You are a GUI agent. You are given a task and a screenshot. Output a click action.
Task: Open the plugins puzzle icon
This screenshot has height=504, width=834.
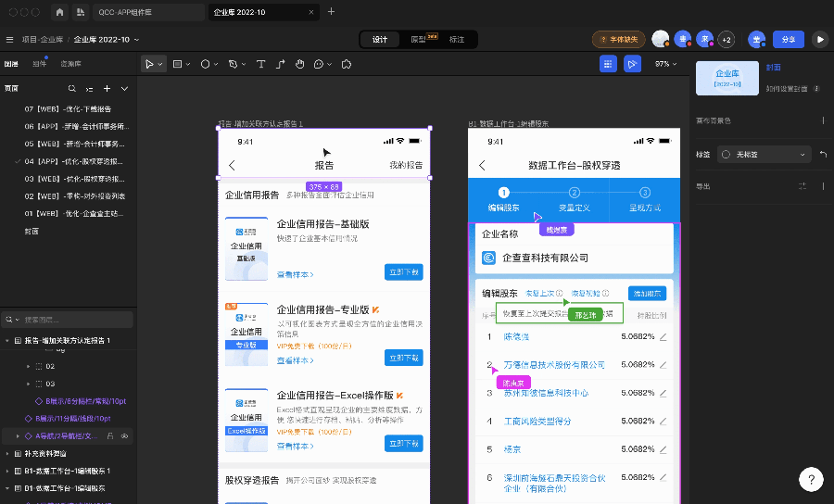pos(346,64)
